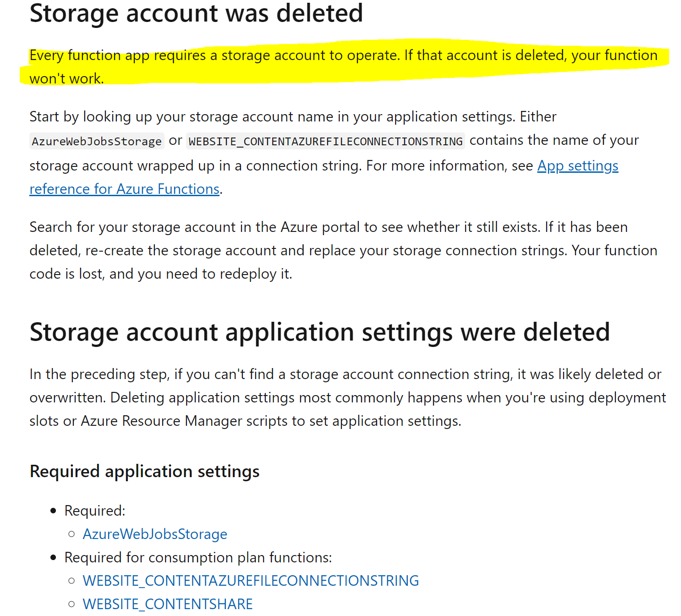Click the 'Required application settings' subheading
Screen dimensions: 681x616
tap(144, 471)
